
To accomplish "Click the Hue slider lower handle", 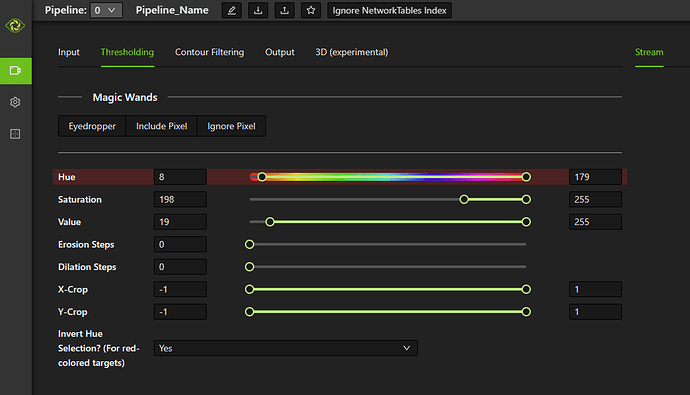I will click(x=262, y=177).
